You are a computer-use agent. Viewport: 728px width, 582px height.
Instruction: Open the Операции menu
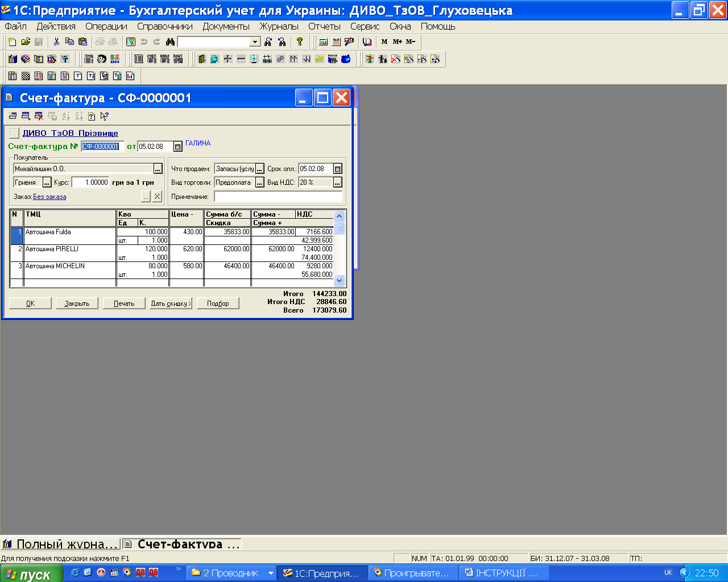point(106,26)
